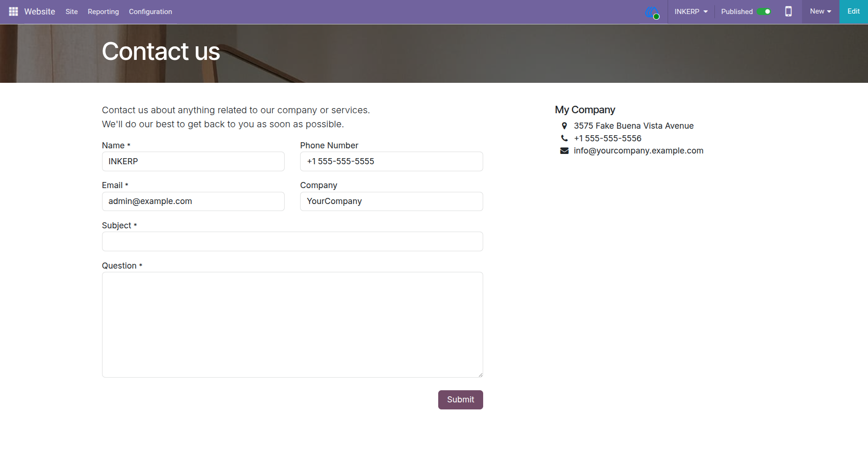Click info@yourcompany.example.com email link

(x=639, y=151)
